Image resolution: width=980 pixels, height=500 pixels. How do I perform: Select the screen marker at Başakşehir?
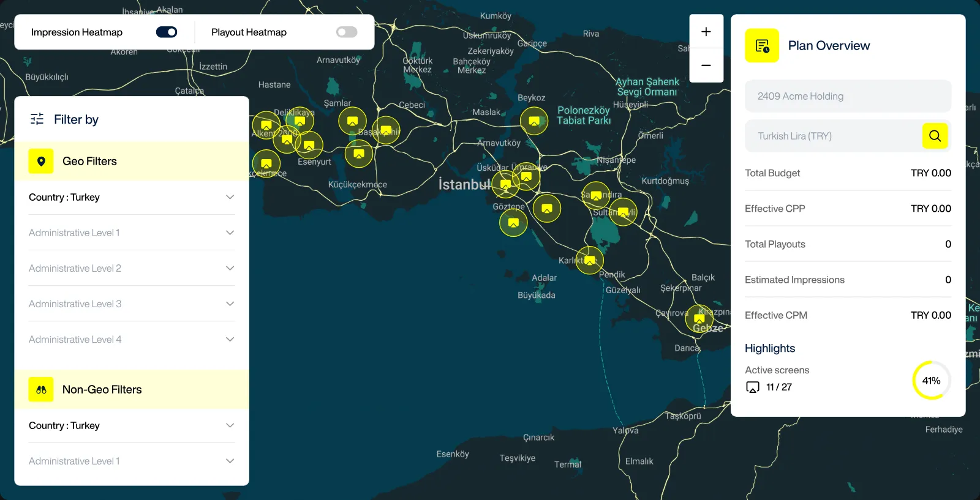click(386, 130)
